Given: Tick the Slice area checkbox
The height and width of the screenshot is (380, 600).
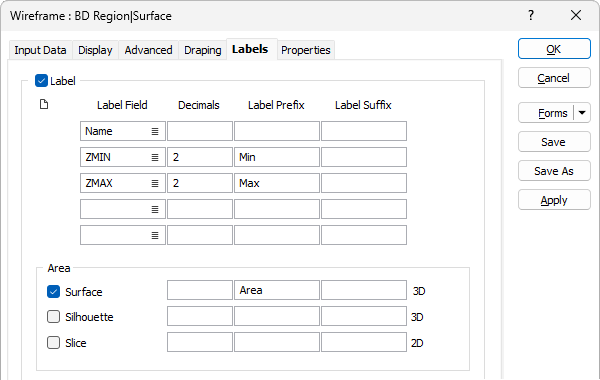Looking at the screenshot, I should coord(54,342).
